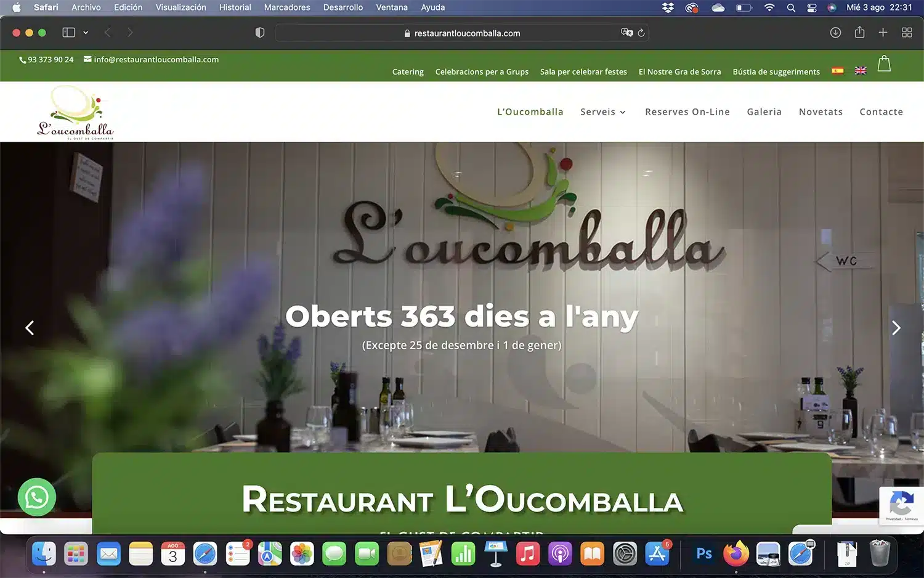
Task: Open the shopping bag cart icon
Action: pos(884,63)
